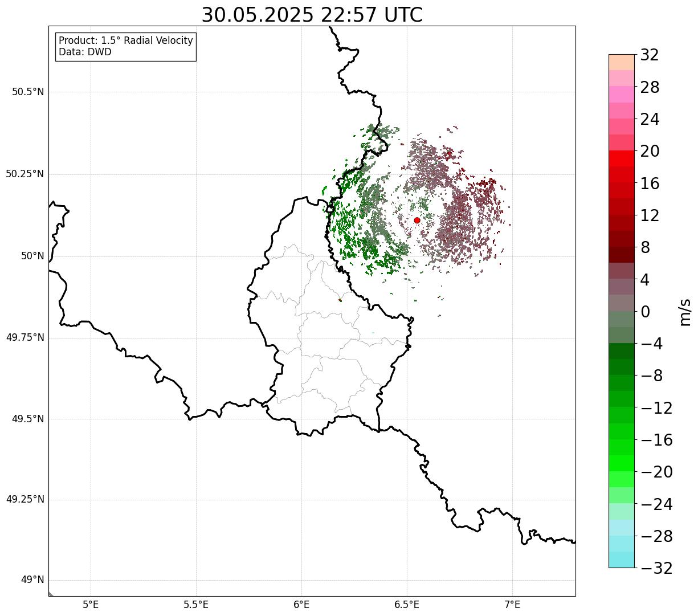
Task: Click the 50.5°N latitude label
Action: point(28,92)
